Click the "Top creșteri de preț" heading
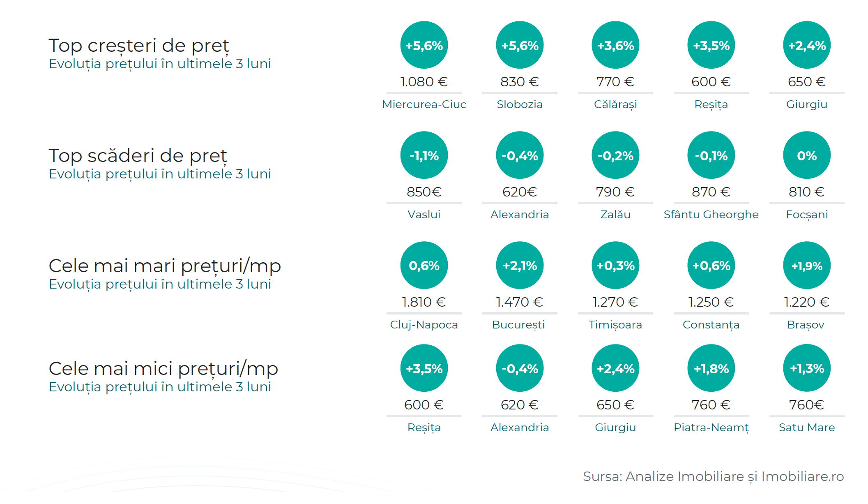 coord(139,46)
